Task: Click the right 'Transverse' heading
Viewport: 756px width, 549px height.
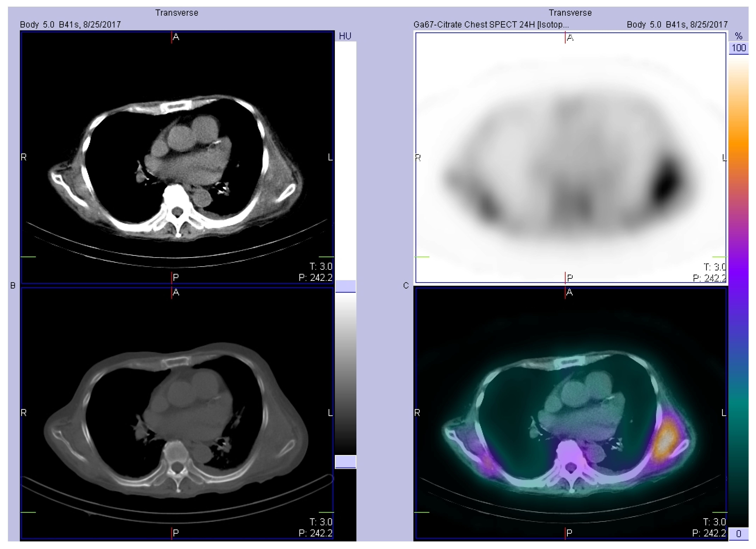Action: [x=570, y=13]
